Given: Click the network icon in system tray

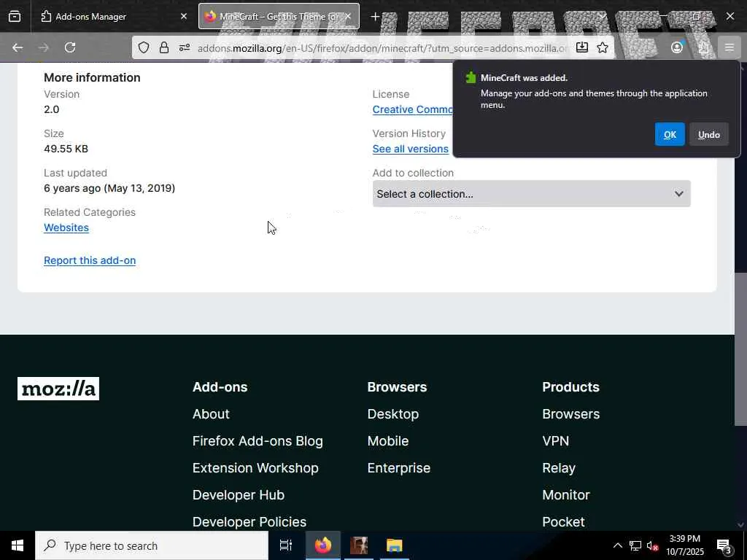Looking at the screenshot, I should [635, 545].
